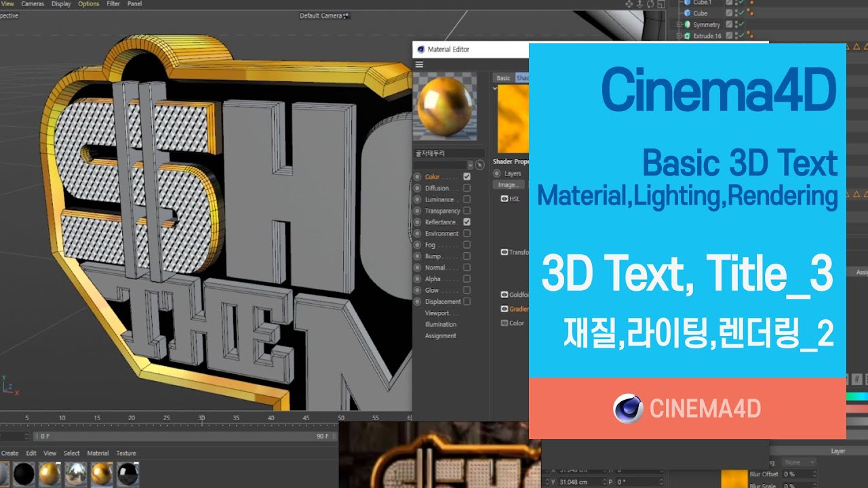Expand the Symmetry object tree
The height and width of the screenshot is (488, 868).
pyautogui.click(x=679, y=24)
